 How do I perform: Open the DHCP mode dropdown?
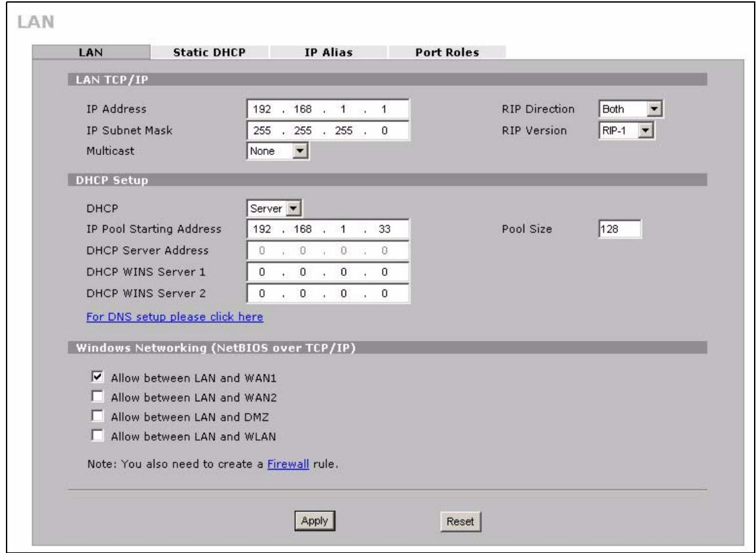pos(275,209)
